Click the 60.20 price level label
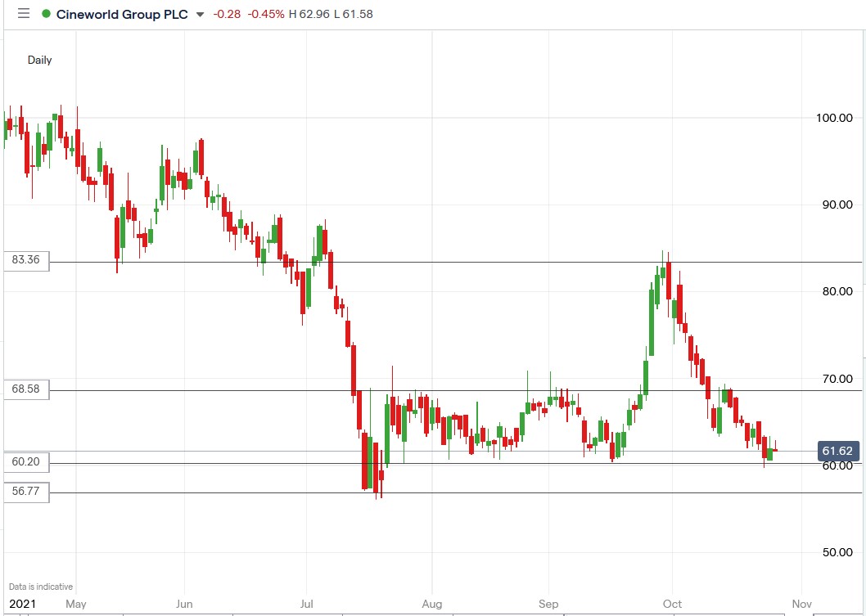The height and width of the screenshot is (616, 866). (27, 462)
